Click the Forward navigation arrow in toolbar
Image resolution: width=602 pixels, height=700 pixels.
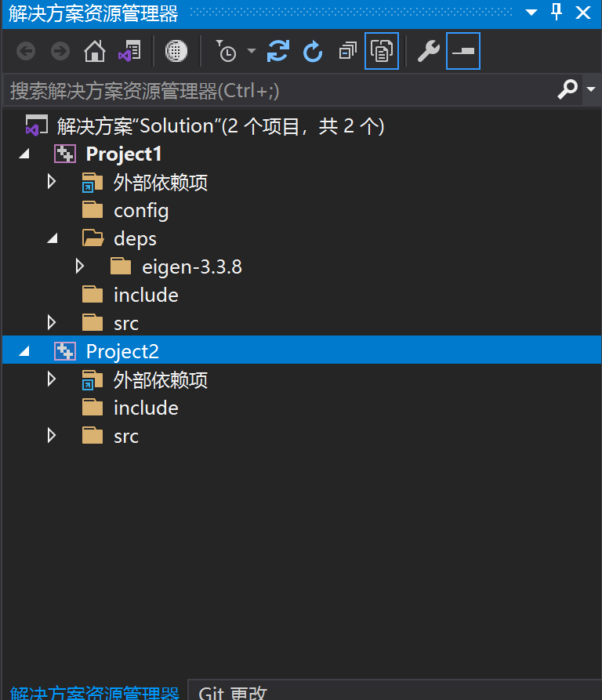click(x=60, y=51)
